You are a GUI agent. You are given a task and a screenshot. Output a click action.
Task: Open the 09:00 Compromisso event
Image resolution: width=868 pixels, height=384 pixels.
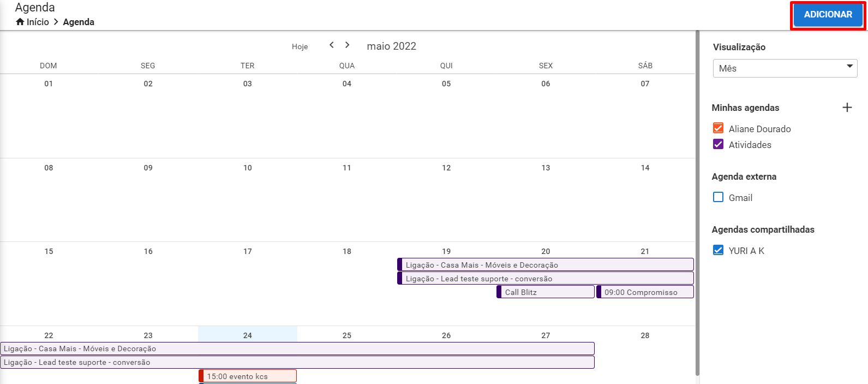[645, 292]
